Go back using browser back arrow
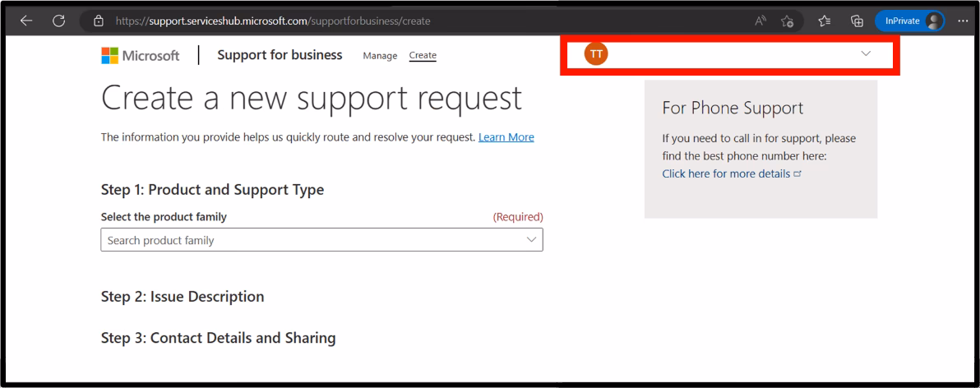Viewport: 980px width, 388px height. (26, 21)
